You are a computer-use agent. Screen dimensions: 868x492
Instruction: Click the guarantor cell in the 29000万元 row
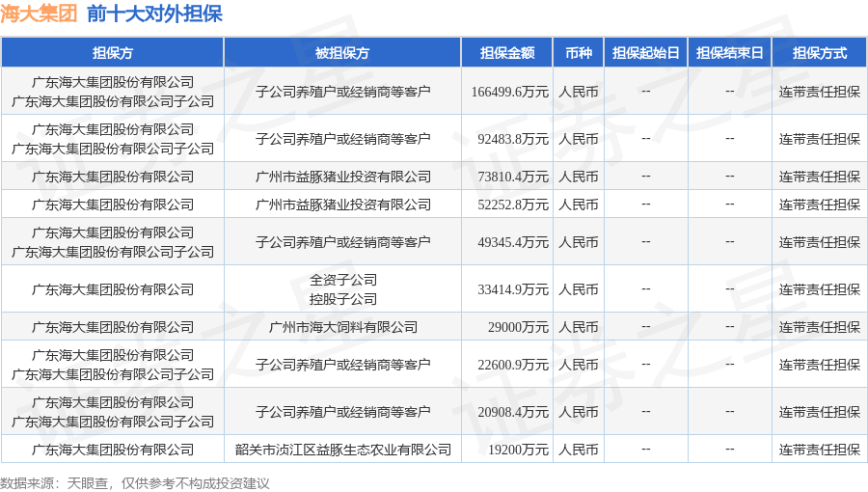(x=113, y=327)
